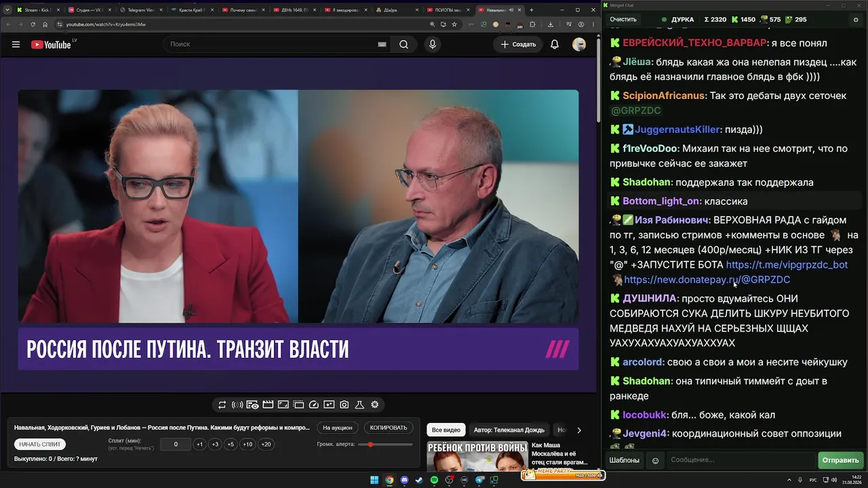Open the Chrome extensions puzzle icon
This screenshot has width=868, height=488.
coord(532,24)
